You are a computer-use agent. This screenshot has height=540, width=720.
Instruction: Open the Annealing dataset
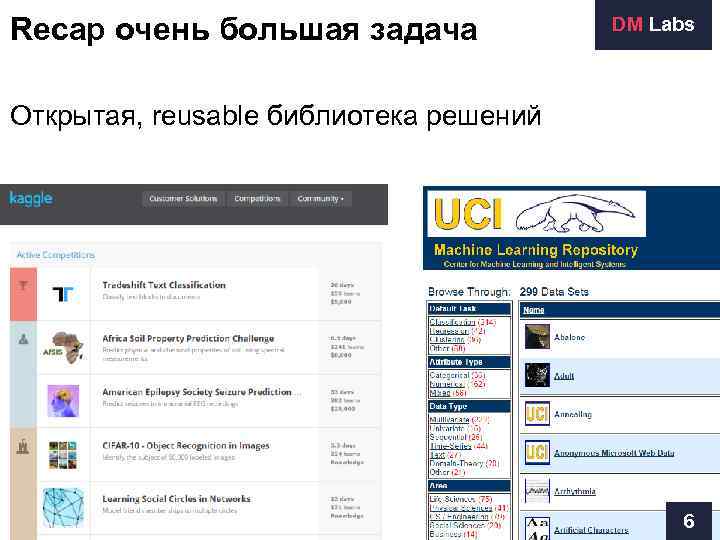tap(573, 414)
